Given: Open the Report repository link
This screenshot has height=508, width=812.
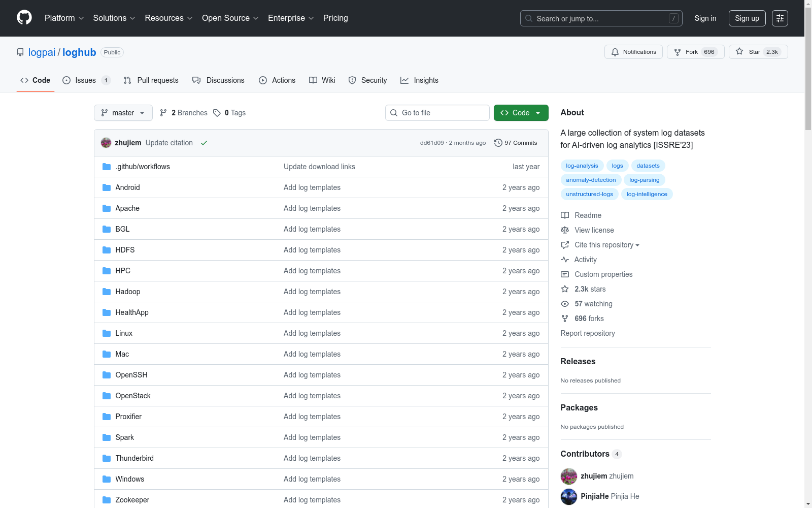Looking at the screenshot, I should click(588, 333).
